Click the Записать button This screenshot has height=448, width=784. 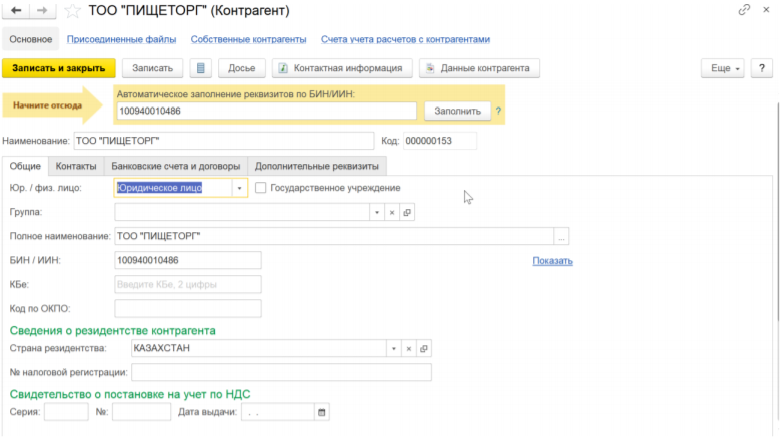pos(152,68)
